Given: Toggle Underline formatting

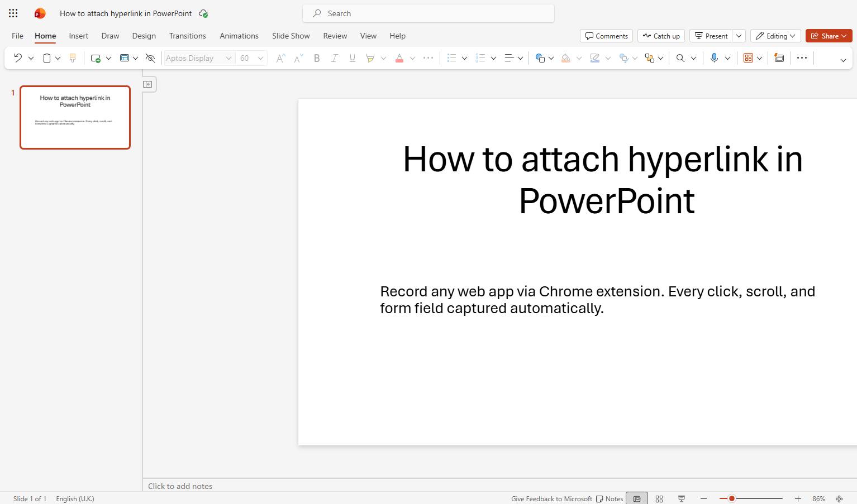Looking at the screenshot, I should point(353,58).
